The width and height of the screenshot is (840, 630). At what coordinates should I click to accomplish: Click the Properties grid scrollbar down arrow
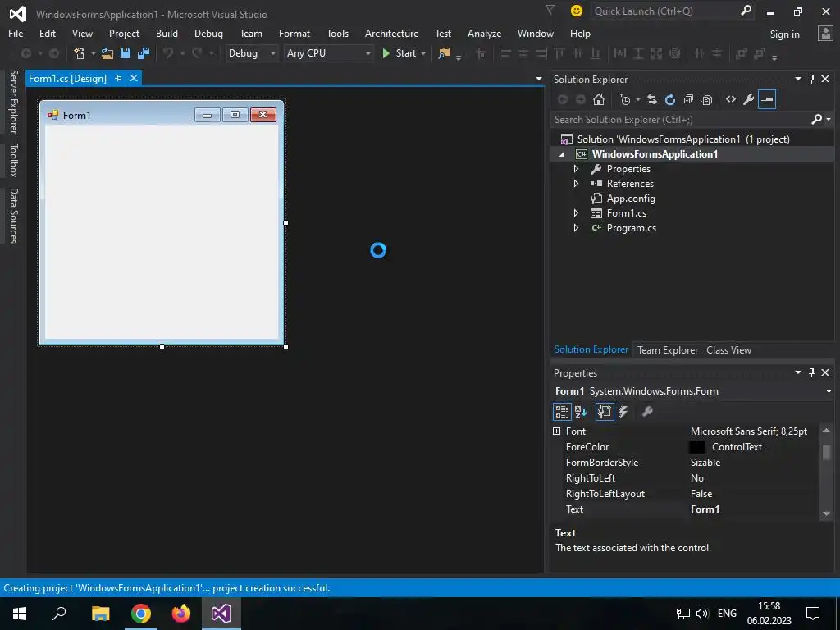[826, 514]
